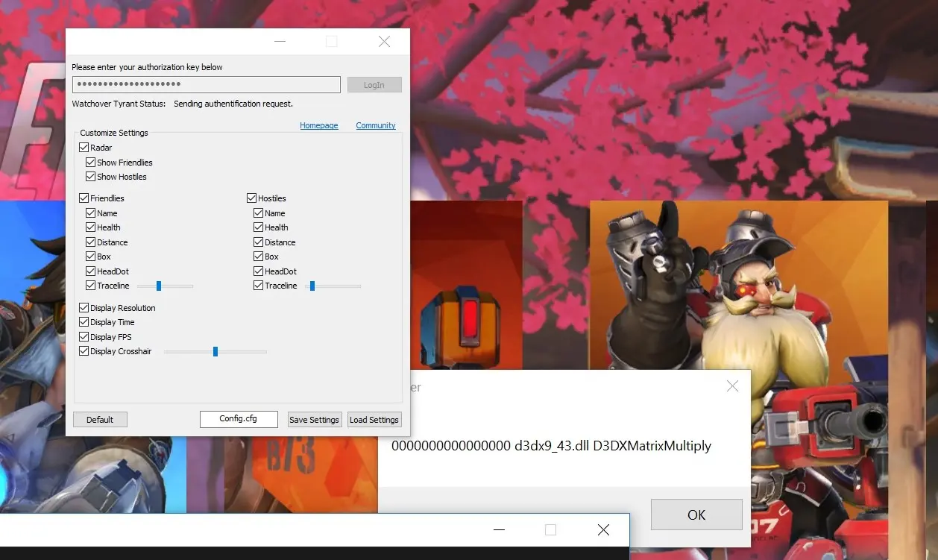Toggle Traceline checkbox under Friendlies
Viewport: 938px width, 560px height.
90,286
